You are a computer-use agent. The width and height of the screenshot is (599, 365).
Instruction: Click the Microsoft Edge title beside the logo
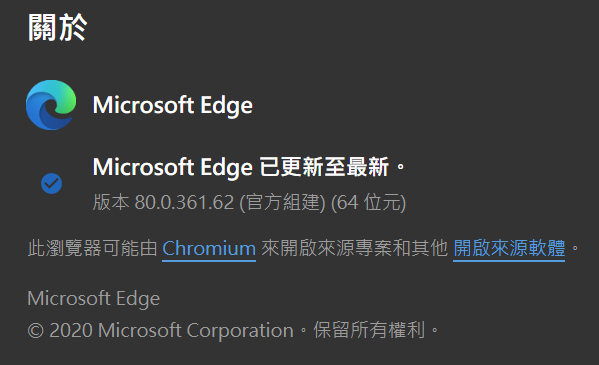click(x=173, y=105)
